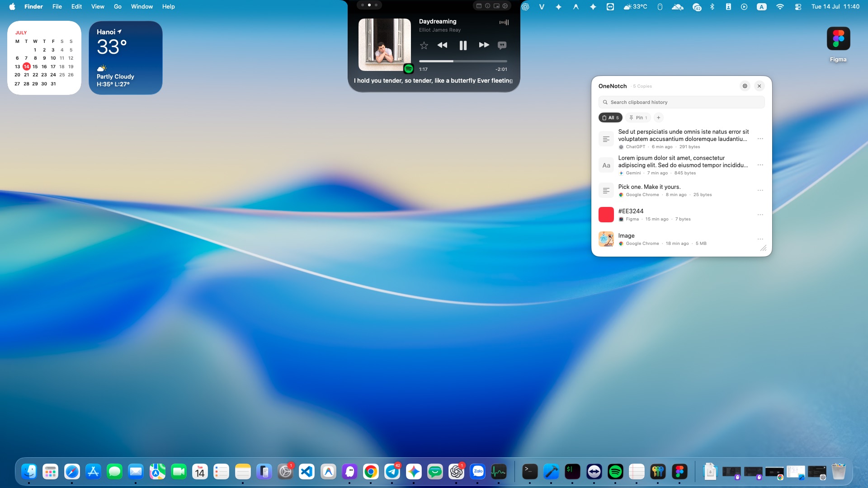Screen dimensions: 868x488
Task: Favorite the song with the star icon
Action: 424,45
